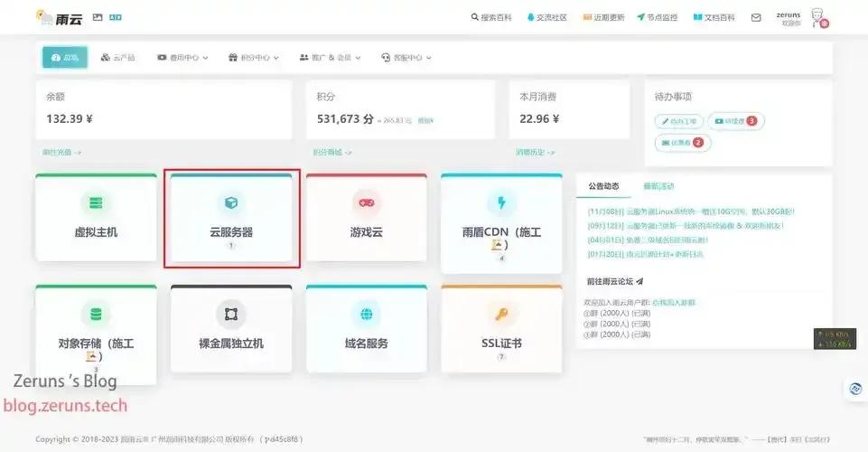Expand the 推广 & 会员 dropdown
868x452 pixels.
coord(330,58)
